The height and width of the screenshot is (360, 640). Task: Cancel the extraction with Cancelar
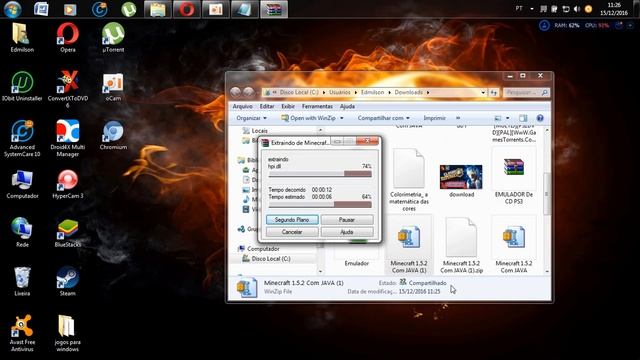292,232
